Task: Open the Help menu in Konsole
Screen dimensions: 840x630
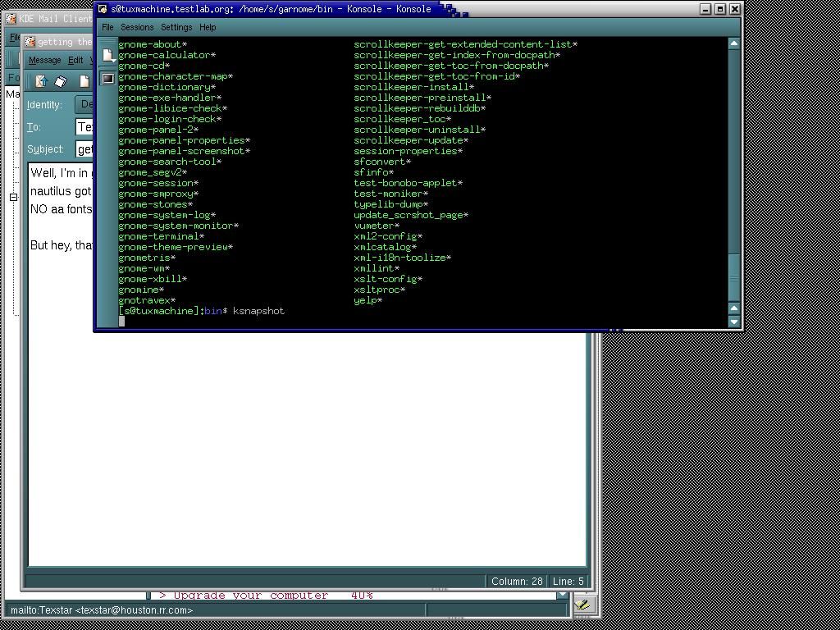Action: pos(208,27)
